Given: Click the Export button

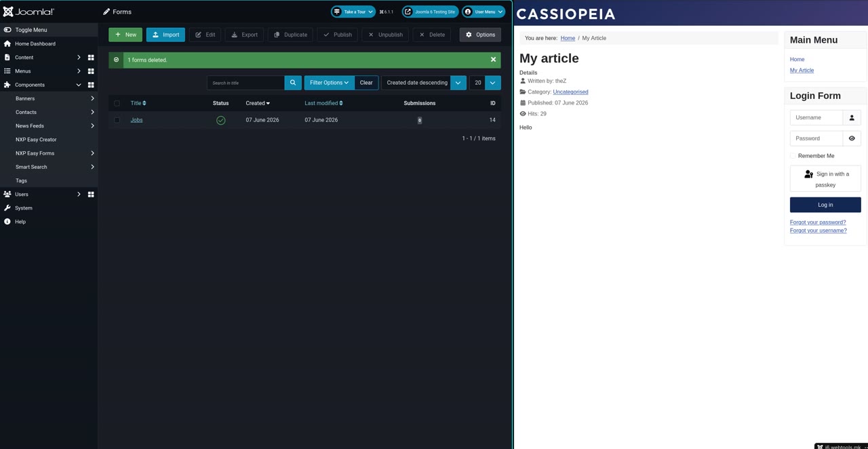Looking at the screenshot, I should click(x=244, y=35).
